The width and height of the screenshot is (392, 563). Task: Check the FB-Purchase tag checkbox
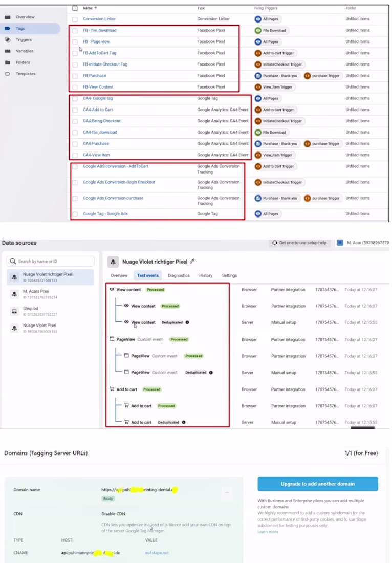(x=75, y=76)
